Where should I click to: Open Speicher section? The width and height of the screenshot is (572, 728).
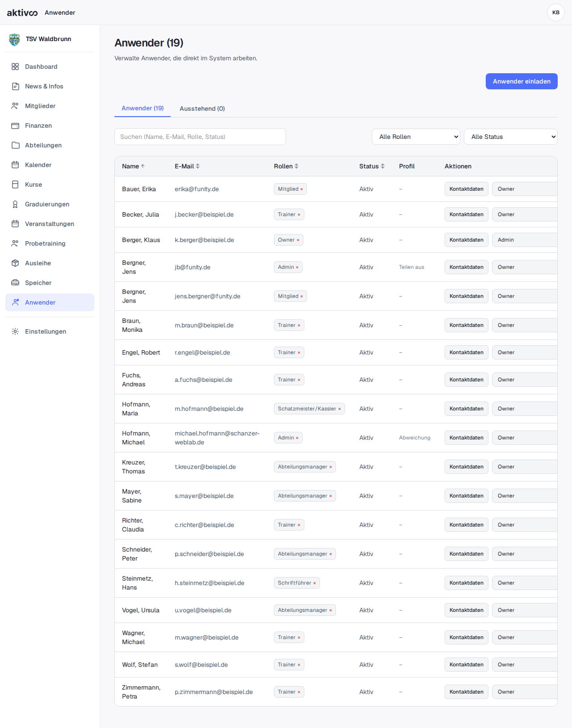(50, 283)
